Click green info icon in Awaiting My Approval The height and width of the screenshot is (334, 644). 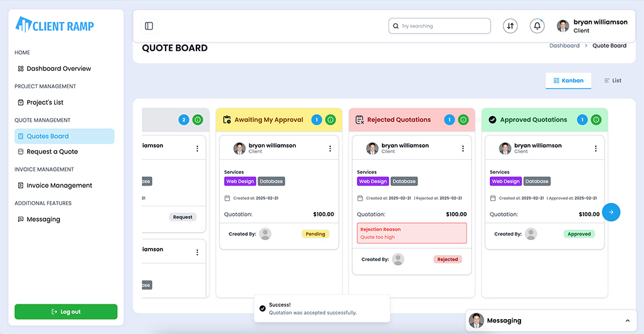[x=330, y=120]
